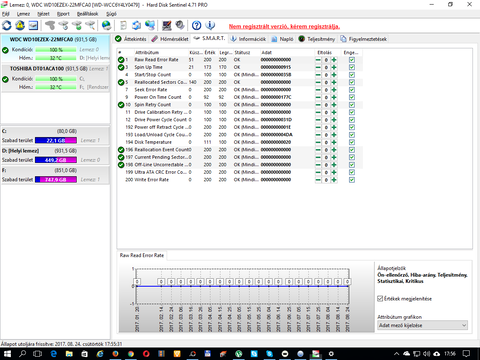Increase offset for Spin Up Time
480x360 pixels.
[334, 67]
